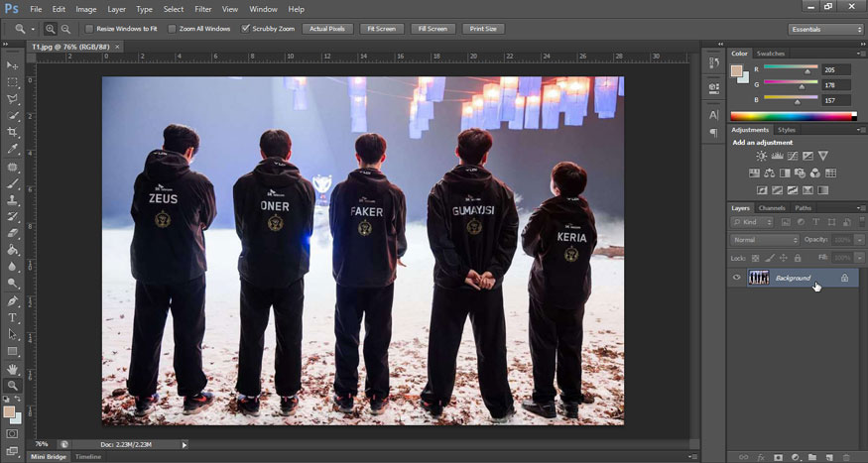Viewport: 868px width, 463px height.
Task: Open the Essentials workspace dropdown
Action: (x=825, y=29)
